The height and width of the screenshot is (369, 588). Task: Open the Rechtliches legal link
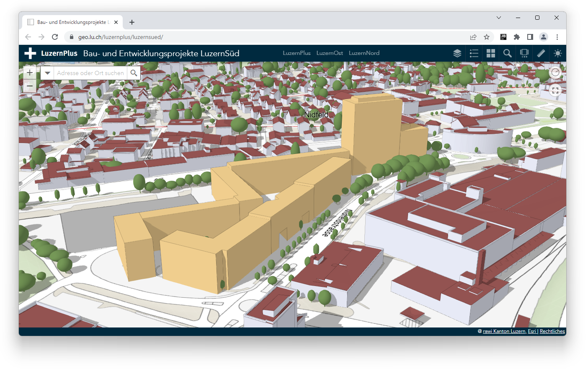[552, 331]
